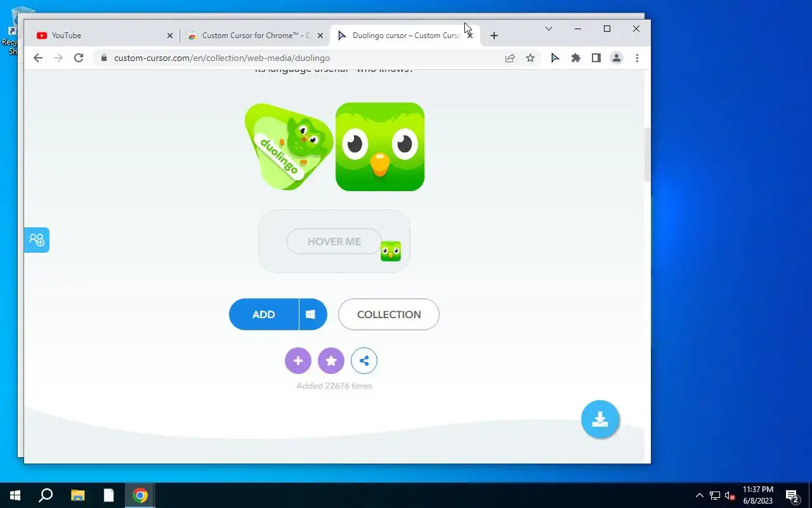Open the Chrome profile avatar
The width and height of the screenshot is (812, 508).
[x=616, y=58]
